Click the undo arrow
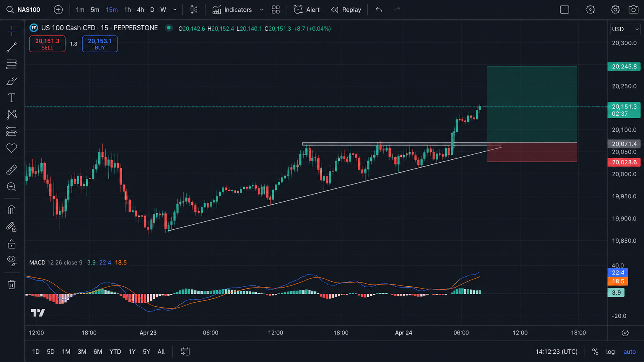The image size is (644, 362). (x=379, y=10)
